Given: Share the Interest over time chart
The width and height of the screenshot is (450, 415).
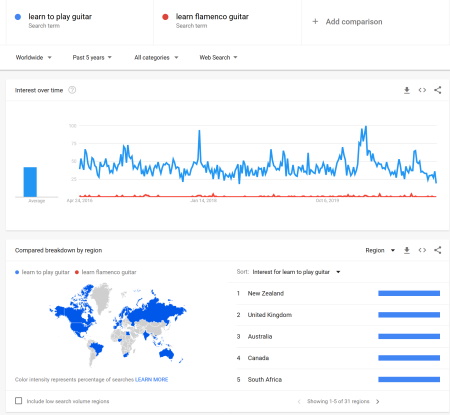Looking at the screenshot, I should point(438,90).
